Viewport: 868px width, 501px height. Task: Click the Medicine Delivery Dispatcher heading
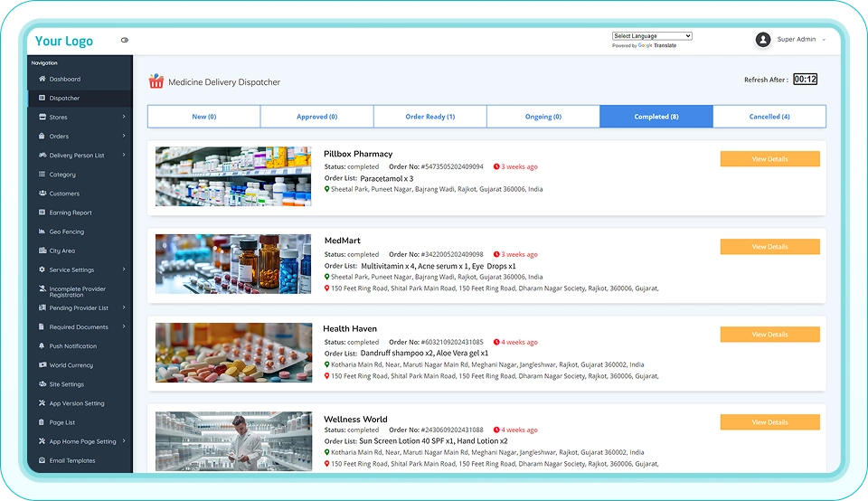point(224,82)
